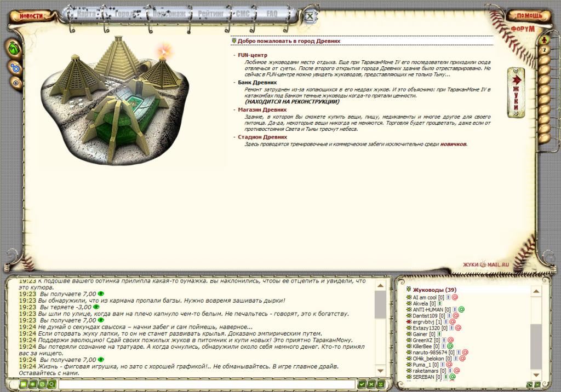Click the magnifier icon below the chat
The height and width of the screenshot is (392, 561).
51,384
